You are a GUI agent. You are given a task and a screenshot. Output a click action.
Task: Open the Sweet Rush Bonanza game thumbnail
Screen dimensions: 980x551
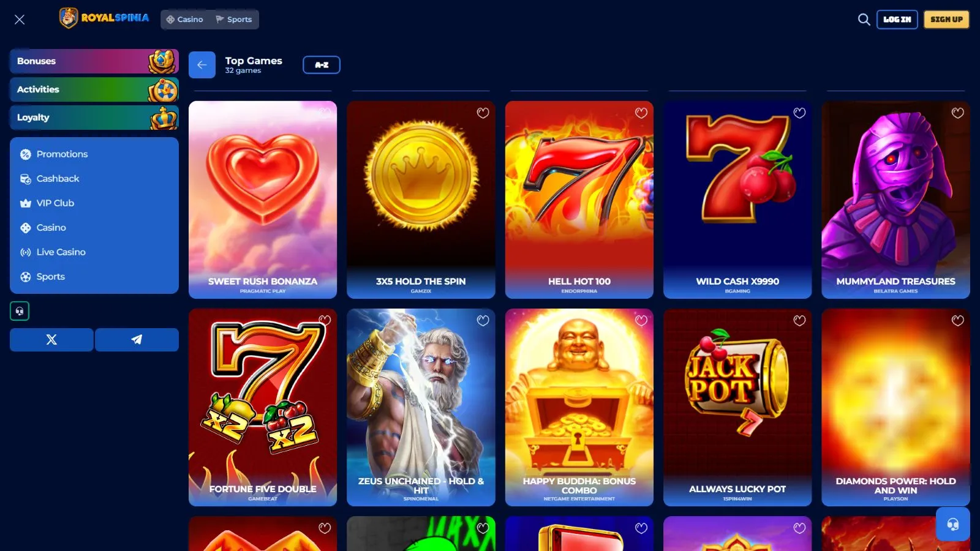(x=263, y=200)
